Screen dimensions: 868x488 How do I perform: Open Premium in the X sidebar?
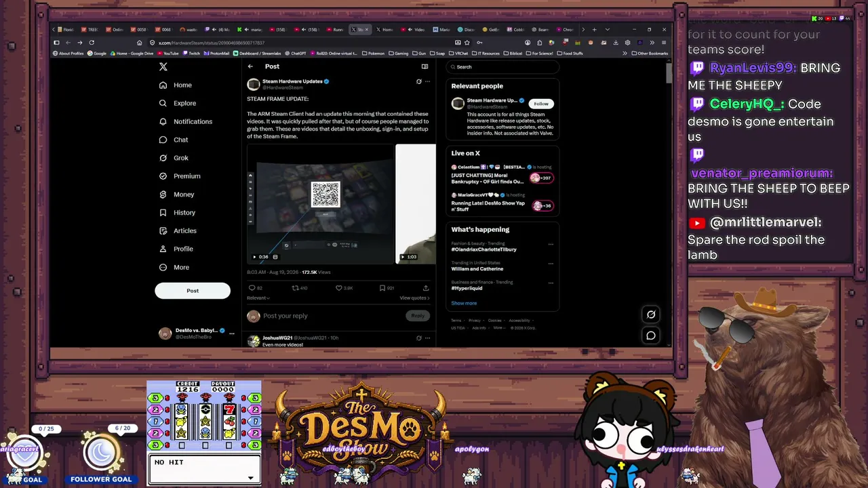click(180, 176)
